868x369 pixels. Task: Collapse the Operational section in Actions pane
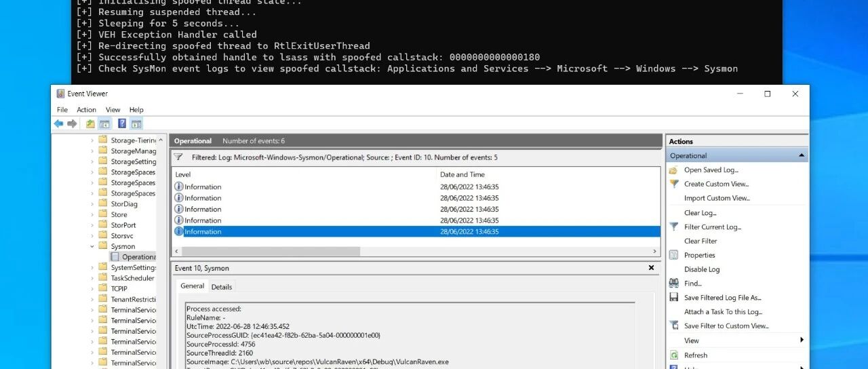click(802, 155)
